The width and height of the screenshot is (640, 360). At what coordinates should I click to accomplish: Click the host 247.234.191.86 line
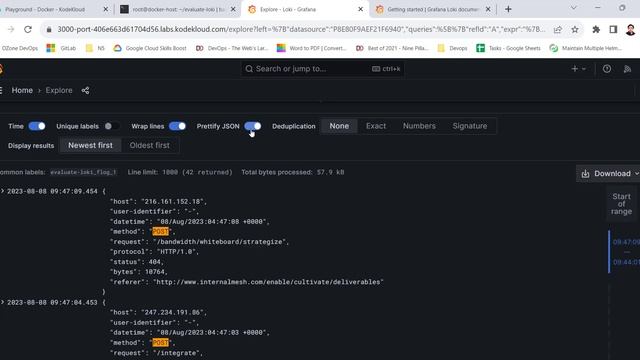click(158, 312)
